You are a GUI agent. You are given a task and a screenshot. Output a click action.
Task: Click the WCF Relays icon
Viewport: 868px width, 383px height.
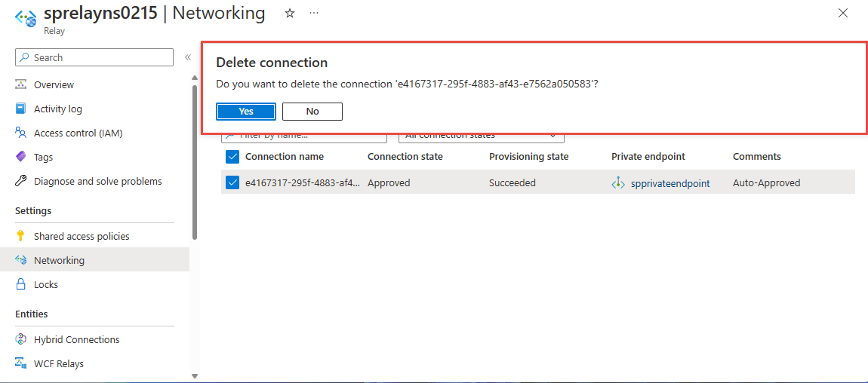(x=21, y=363)
